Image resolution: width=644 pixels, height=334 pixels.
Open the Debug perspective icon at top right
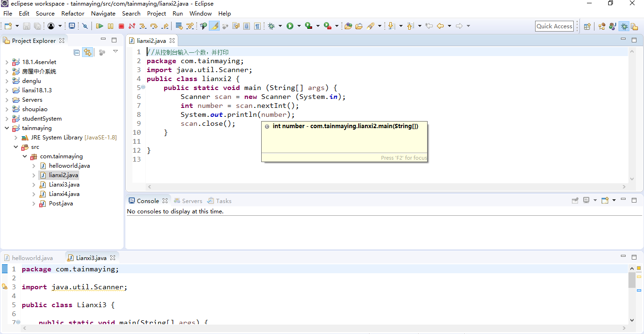[624, 26]
